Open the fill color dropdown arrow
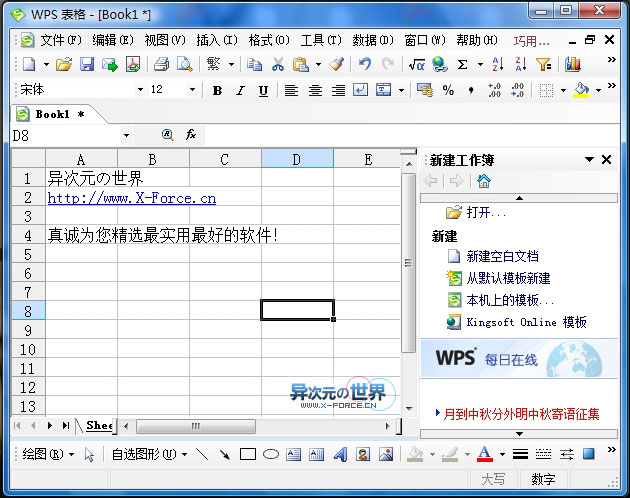Screen dimensions: 630x498 click(599, 90)
